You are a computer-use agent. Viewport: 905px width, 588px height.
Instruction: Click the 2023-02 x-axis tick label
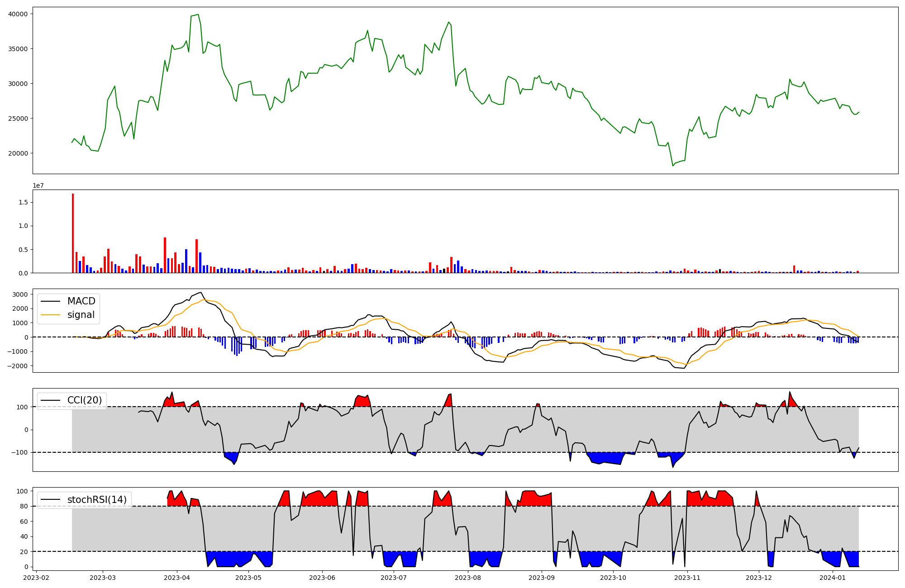pos(36,578)
